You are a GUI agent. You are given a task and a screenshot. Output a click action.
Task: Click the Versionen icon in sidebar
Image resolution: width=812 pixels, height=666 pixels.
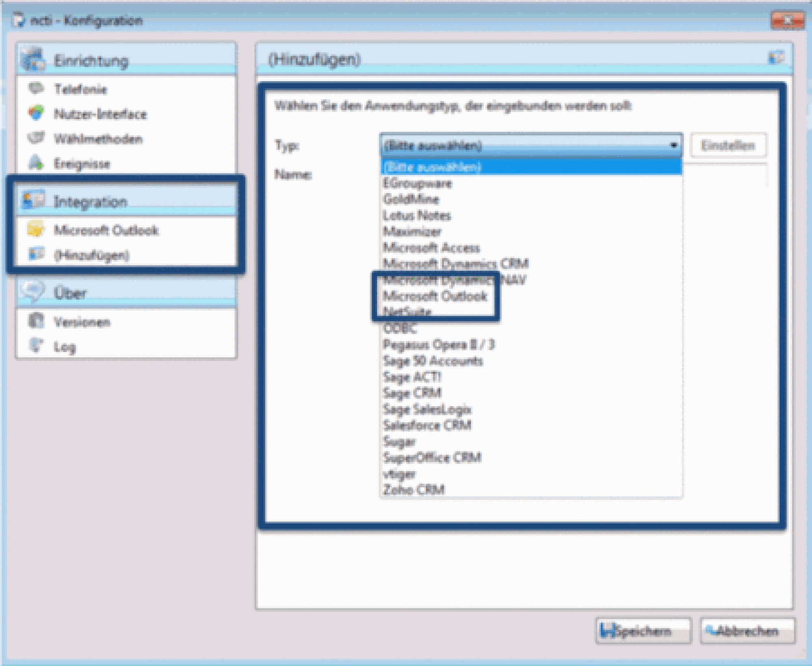pos(36,321)
